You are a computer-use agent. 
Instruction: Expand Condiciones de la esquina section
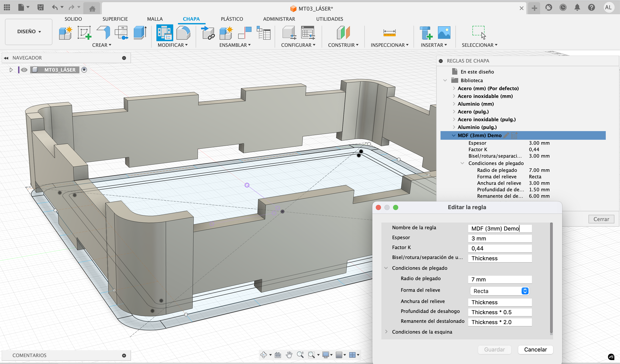(x=386, y=332)
